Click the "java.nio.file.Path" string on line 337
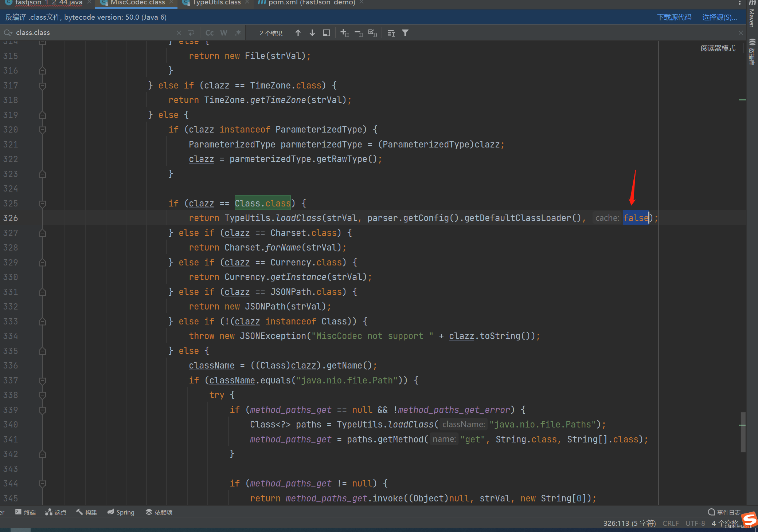This screenshot has width=758, height=532. pyautogui.click(x=347, y=381)
